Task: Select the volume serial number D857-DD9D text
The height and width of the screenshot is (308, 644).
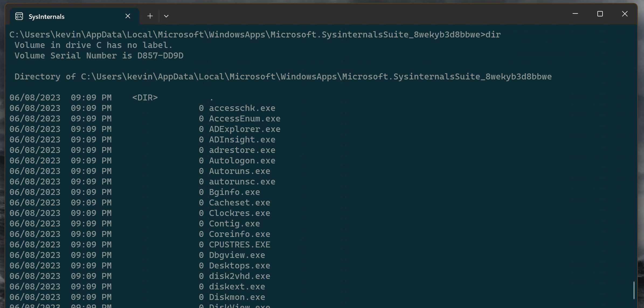Action: (160, 55)
